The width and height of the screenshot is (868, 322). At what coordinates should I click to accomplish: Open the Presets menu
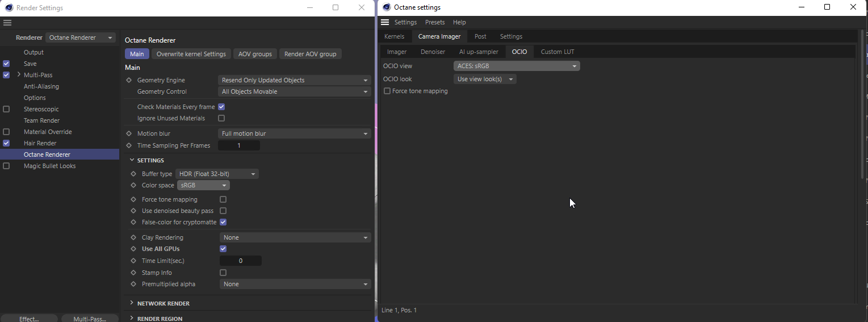435,22
